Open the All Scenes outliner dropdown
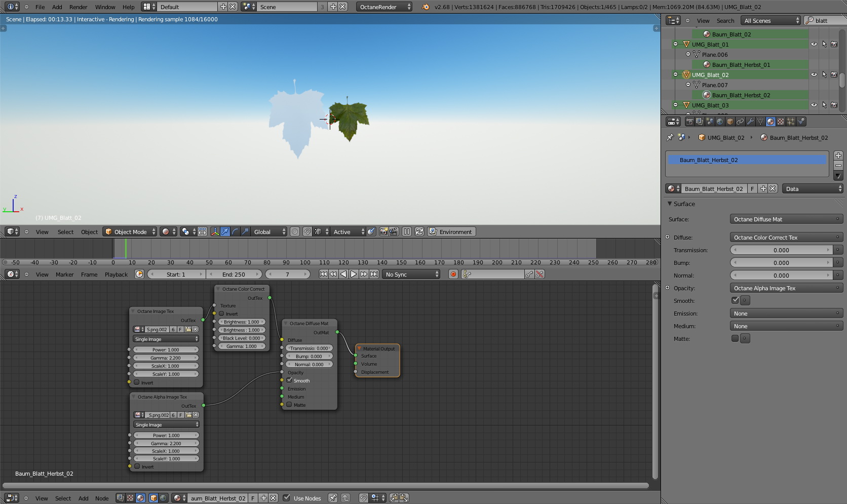847x504 pixels. tap(771, 20)
